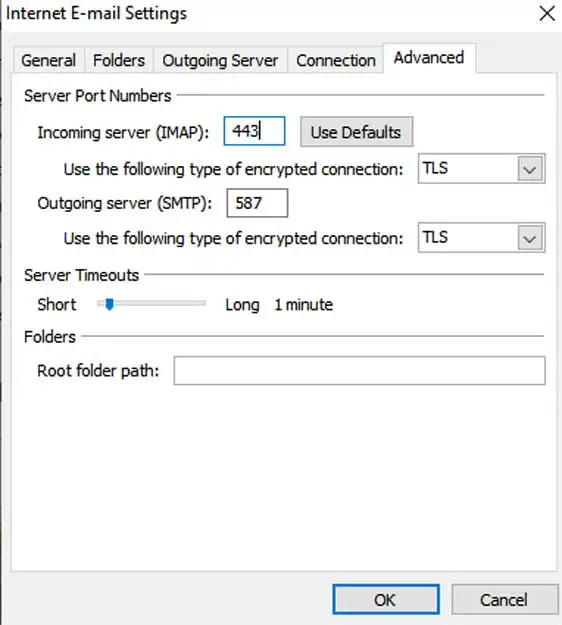
Task: Click the Root folder path field
Action: point(360,371)
